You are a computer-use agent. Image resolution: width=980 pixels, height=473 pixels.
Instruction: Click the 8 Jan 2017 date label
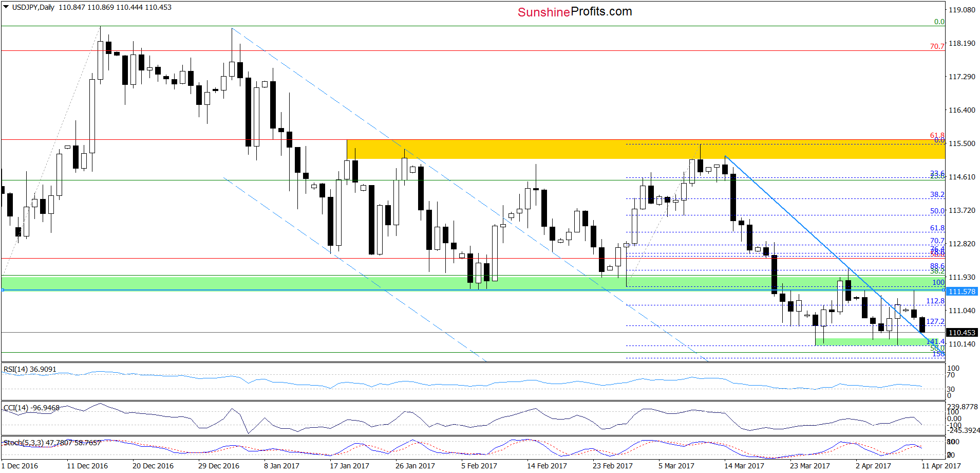pyautogui.click(x=281, y=466)
